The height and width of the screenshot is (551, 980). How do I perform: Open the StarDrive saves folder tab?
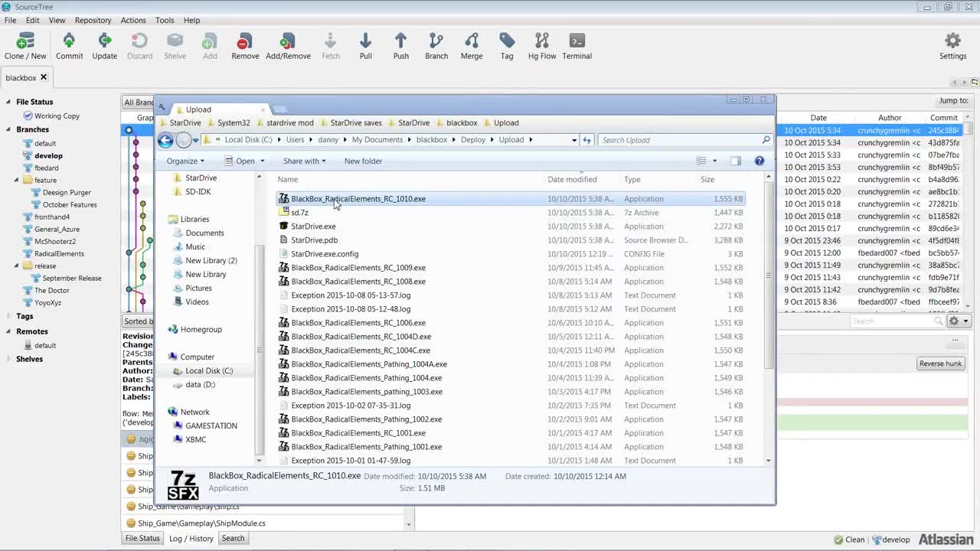(356, 122)
